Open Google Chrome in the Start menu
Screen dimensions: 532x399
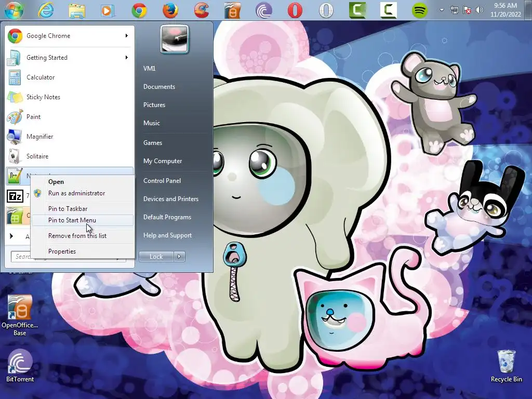click(x=70, y=36)
